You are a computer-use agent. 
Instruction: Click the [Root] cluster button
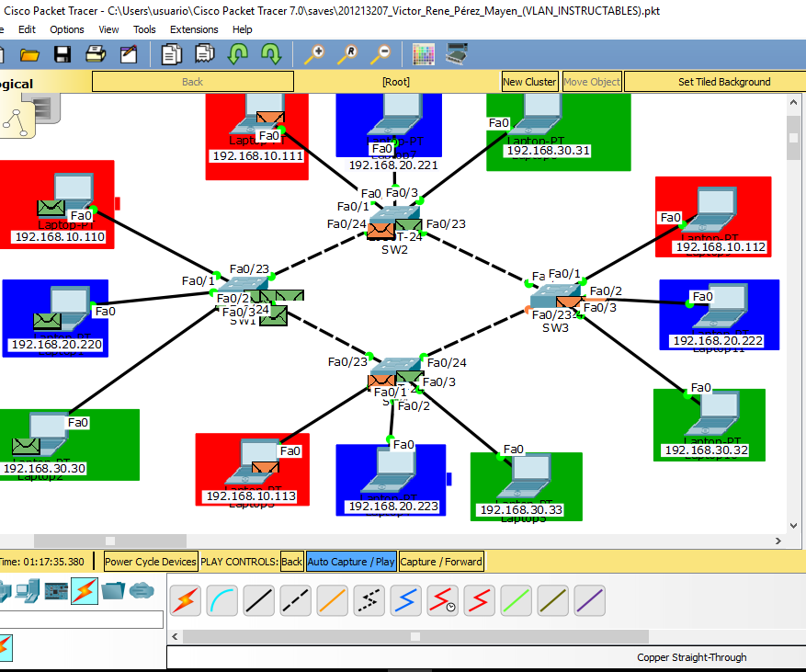pyautogui.click(x=396, y=82)
